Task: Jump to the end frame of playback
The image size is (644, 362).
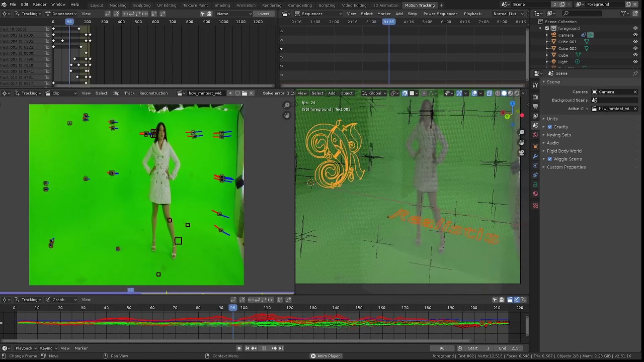Action: (281, 348)
